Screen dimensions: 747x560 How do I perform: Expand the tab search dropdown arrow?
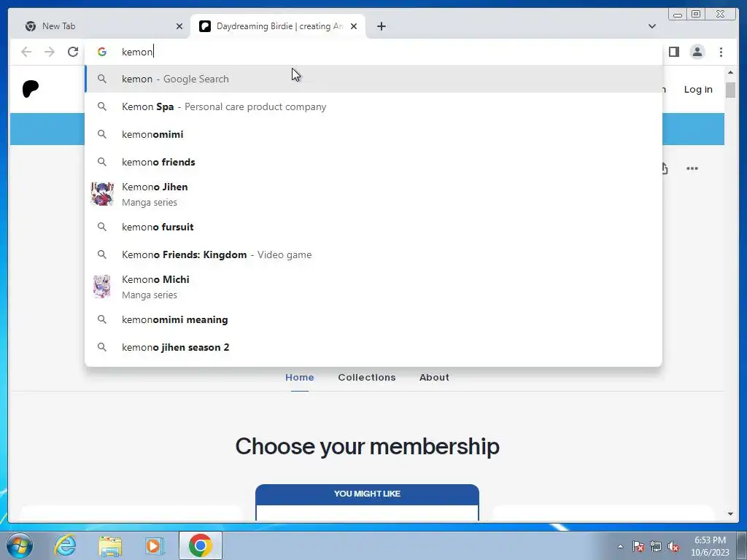[651, 26]
